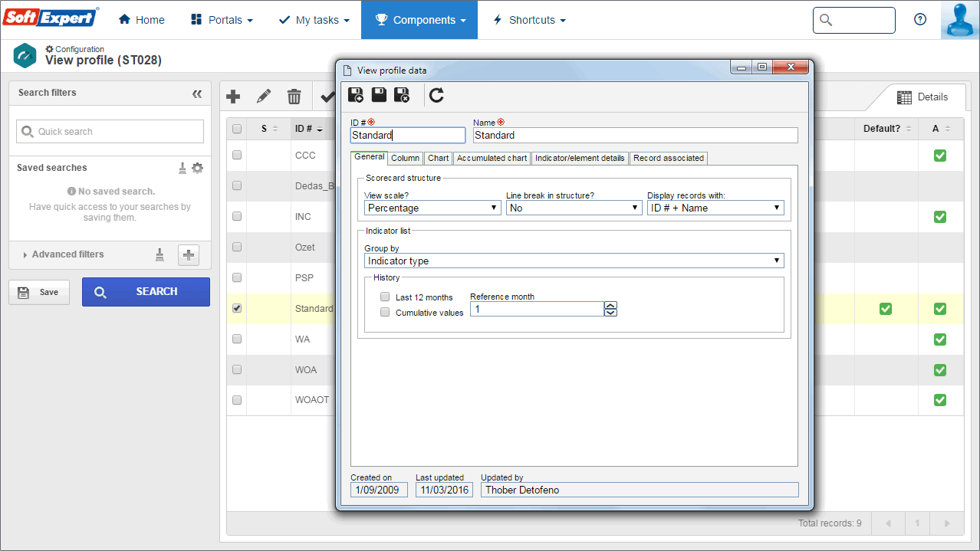Click the blue SEARCH button
The width and height of the screenshot is (980, 551).
pyautogui.click(x=146, y=292)
